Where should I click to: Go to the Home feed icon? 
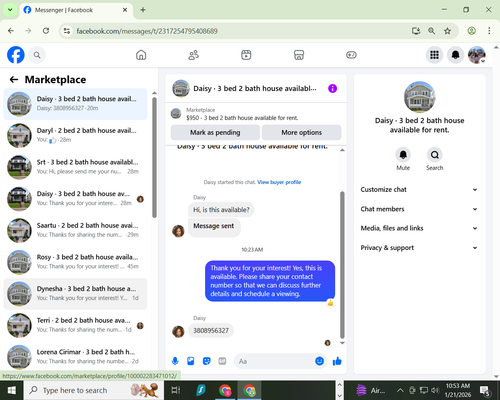[x=141, y=55]
